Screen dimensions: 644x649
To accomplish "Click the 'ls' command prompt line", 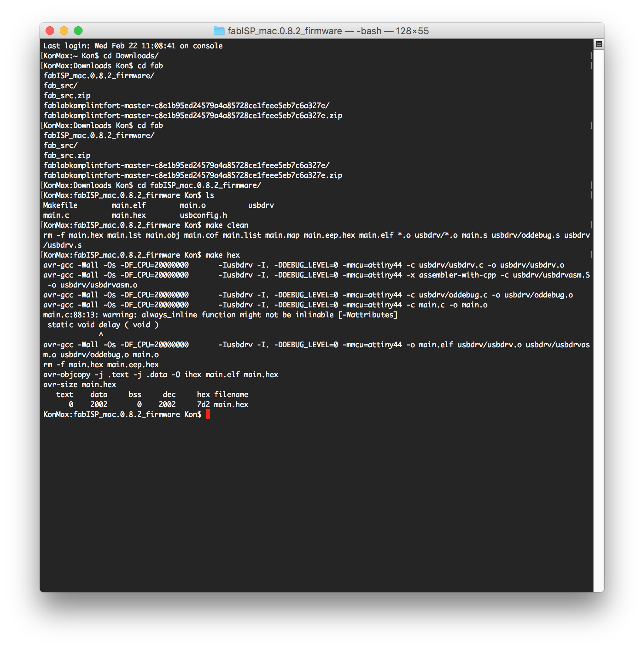I will [129, 195].
